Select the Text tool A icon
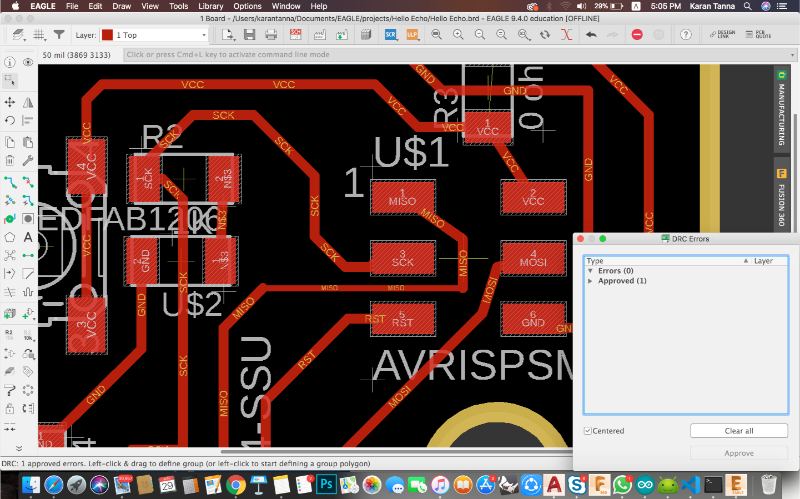Viewport: 800px width, 499px height. (28, 237)
